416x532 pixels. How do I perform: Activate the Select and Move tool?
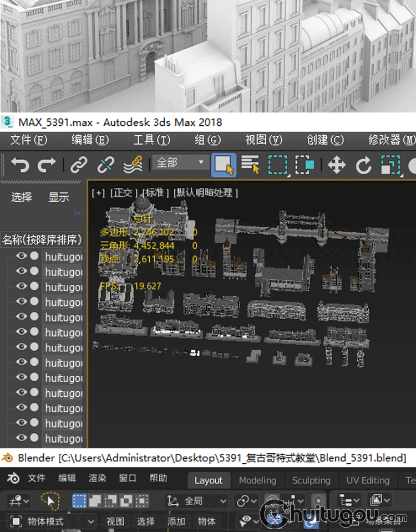tap(337, 165)
